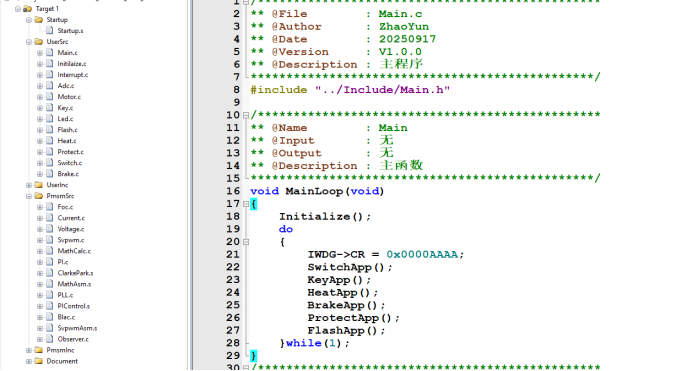Click the file icon next to Interrupt.c
The image size is (693, 371).
pyautogui.click(x=50, y=75)
